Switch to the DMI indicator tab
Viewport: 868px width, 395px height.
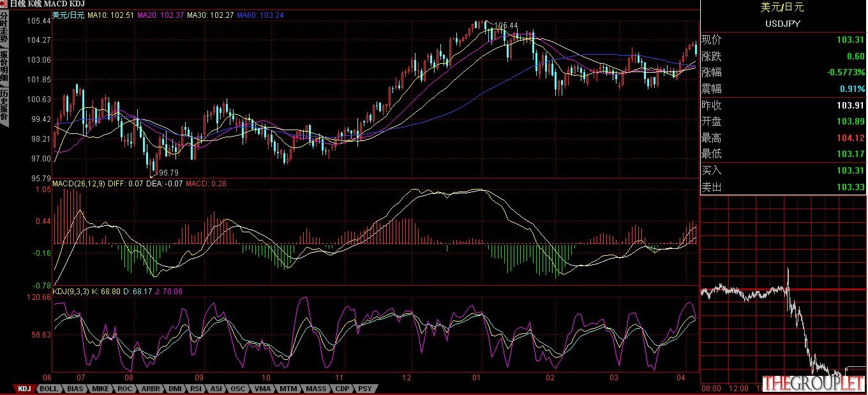point(175,389)
